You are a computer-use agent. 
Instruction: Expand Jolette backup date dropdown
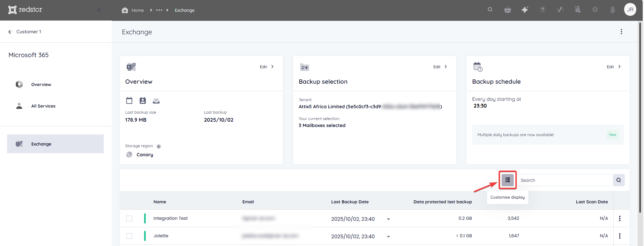(x=388, y=237)
